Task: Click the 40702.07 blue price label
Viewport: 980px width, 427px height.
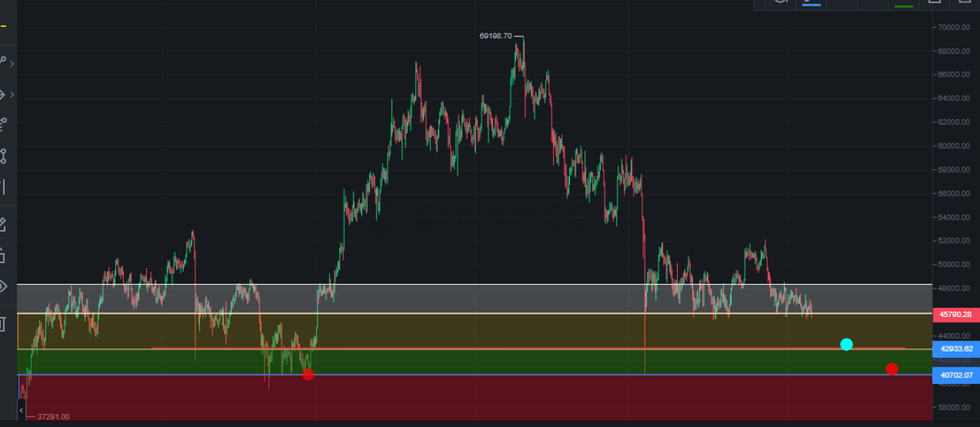Action: click(955, 376)
